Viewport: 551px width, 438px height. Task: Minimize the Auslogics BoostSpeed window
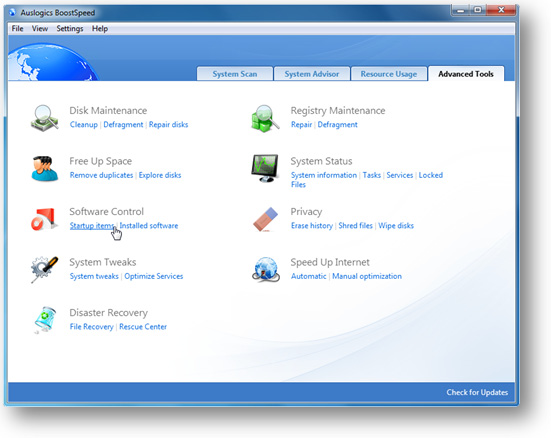pos(461,10)
